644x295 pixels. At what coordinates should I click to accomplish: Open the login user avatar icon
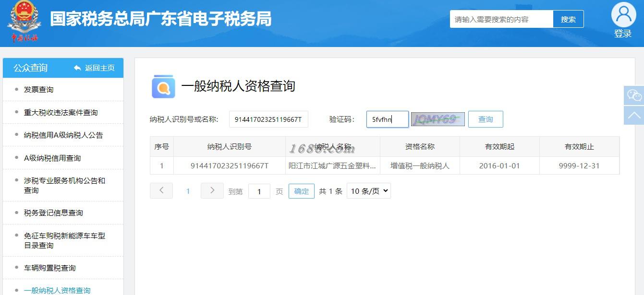tap(623, 15)
